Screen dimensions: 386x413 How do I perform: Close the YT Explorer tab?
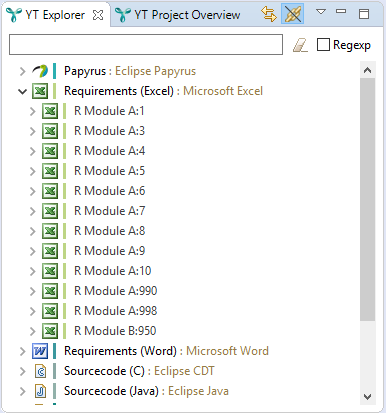[x=98, y=15]
